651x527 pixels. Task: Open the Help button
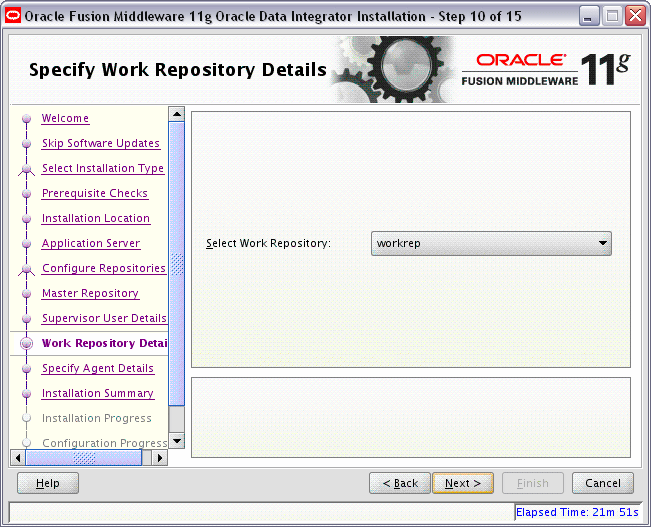48,483
